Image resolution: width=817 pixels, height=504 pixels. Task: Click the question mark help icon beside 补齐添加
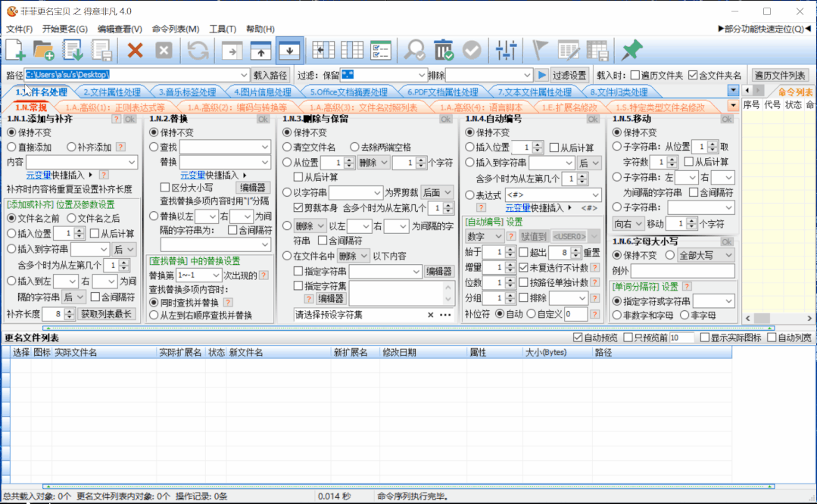[120, 148]
